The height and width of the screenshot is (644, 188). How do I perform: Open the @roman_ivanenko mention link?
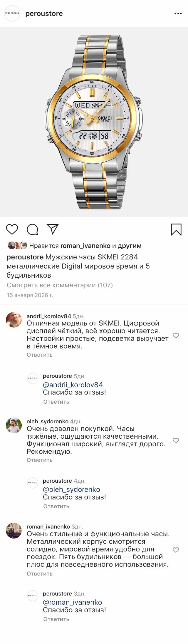click(x=72, y=602)
